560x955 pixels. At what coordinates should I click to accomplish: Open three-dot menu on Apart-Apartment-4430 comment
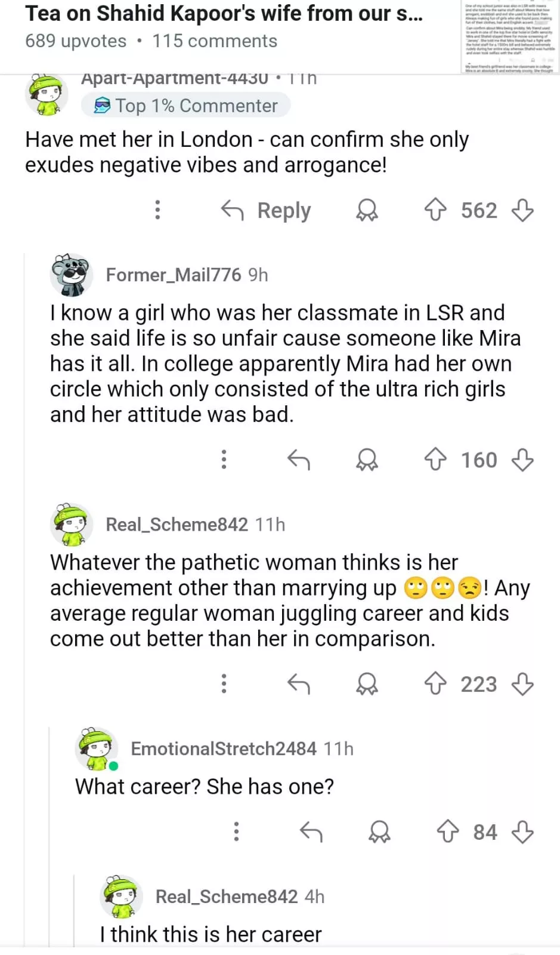coord(157,210)
